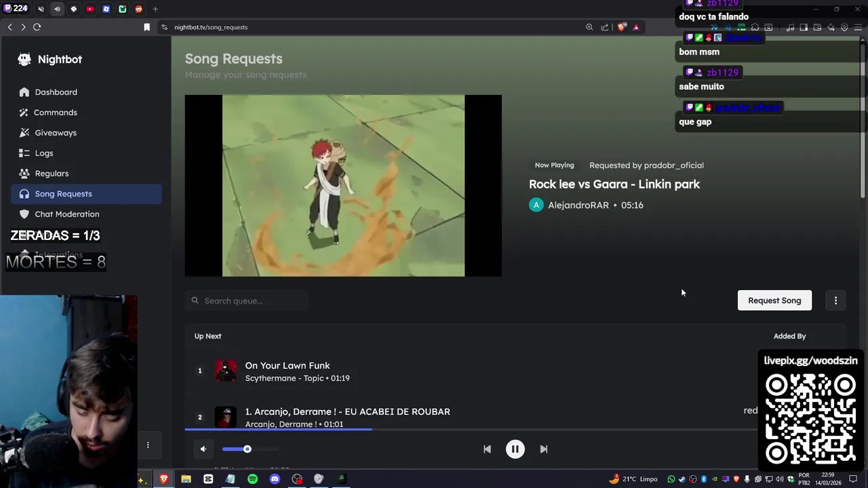
Task: Select Song Requests sidebar item
Action: (x=86, y=194)
